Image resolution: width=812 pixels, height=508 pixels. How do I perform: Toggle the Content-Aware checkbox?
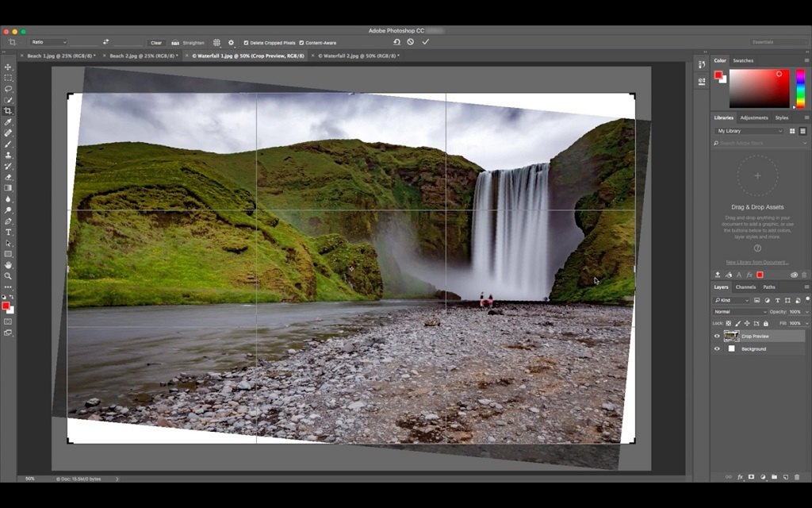pos(301,43)
